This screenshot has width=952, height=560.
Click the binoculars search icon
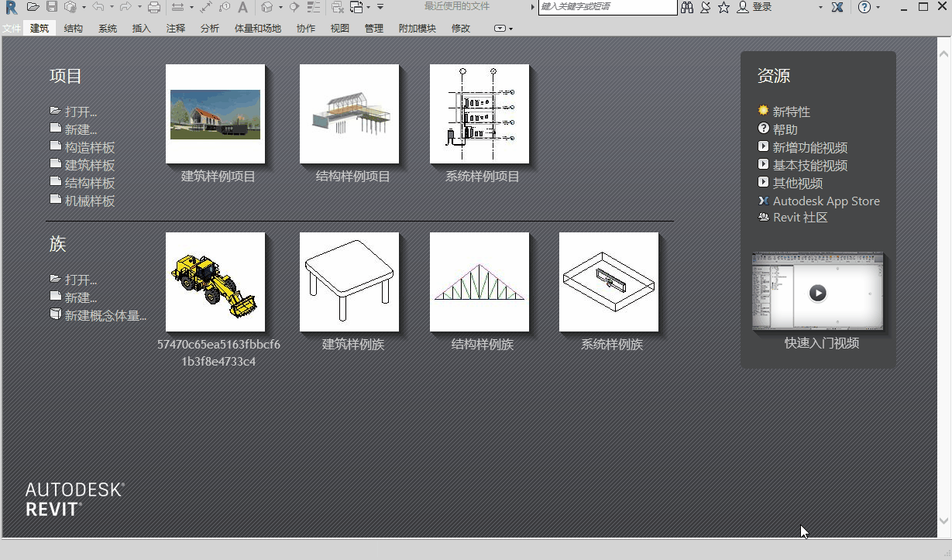coord(687,7)
